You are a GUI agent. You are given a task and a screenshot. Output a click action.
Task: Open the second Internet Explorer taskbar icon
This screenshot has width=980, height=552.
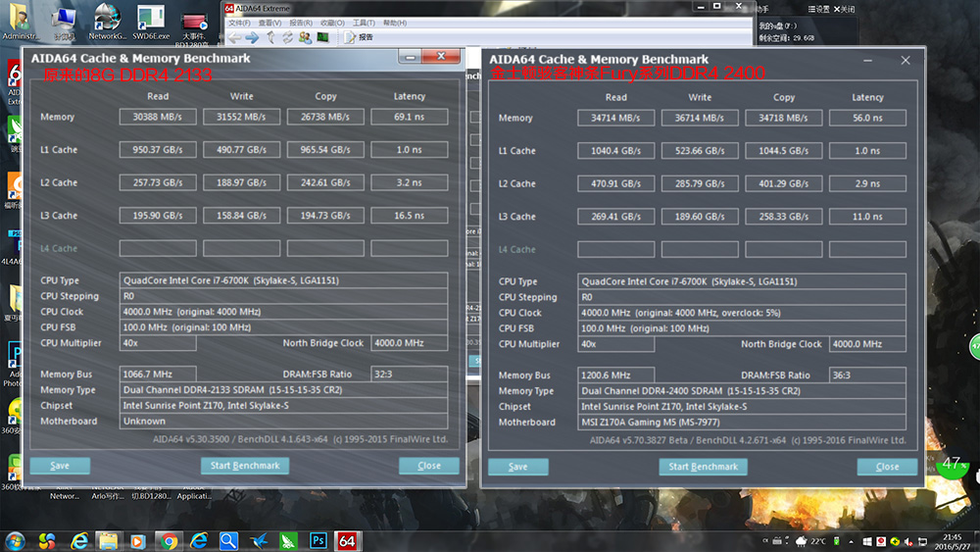pos(199,541)
